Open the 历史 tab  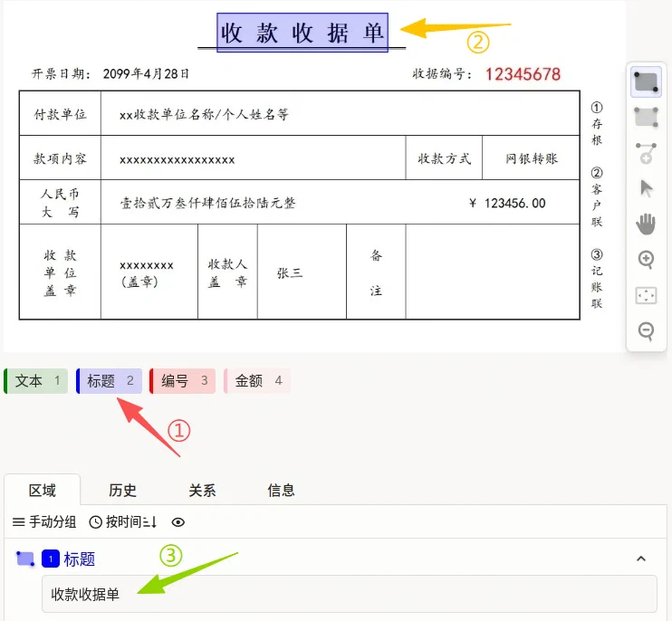[122, 491]
